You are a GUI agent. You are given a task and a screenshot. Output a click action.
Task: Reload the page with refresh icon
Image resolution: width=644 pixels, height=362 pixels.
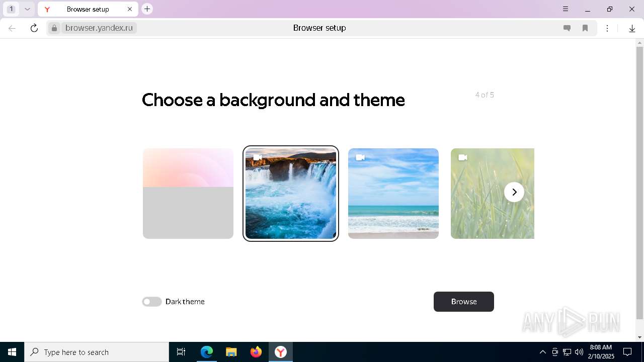[x=34, y=28]
